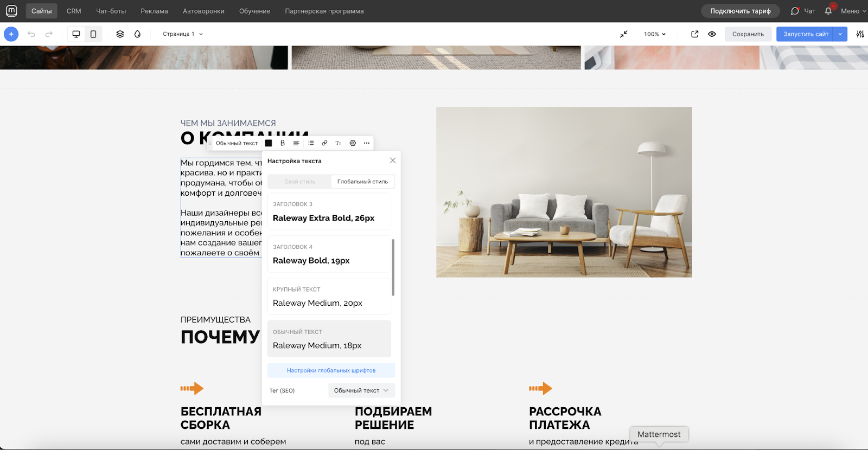The height and width of the screenshot is (450, 868).
Task: Open more options ellipsis in text toolbar
Action: tap(367, 143)
